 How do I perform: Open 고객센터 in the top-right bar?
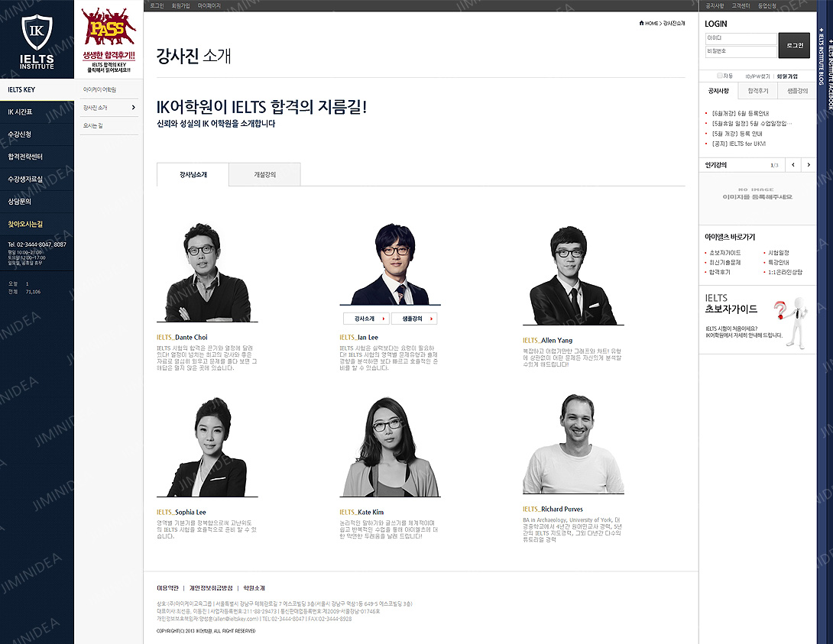pyautogui.click(x=741, y=5)
